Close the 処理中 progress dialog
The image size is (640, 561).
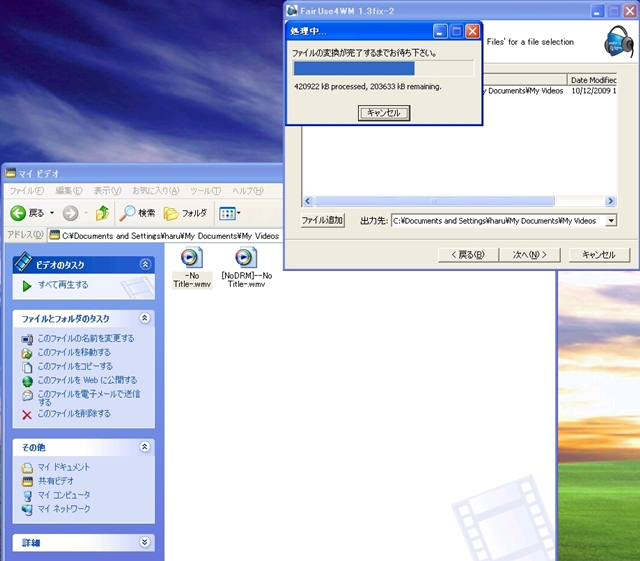point(472,31)
